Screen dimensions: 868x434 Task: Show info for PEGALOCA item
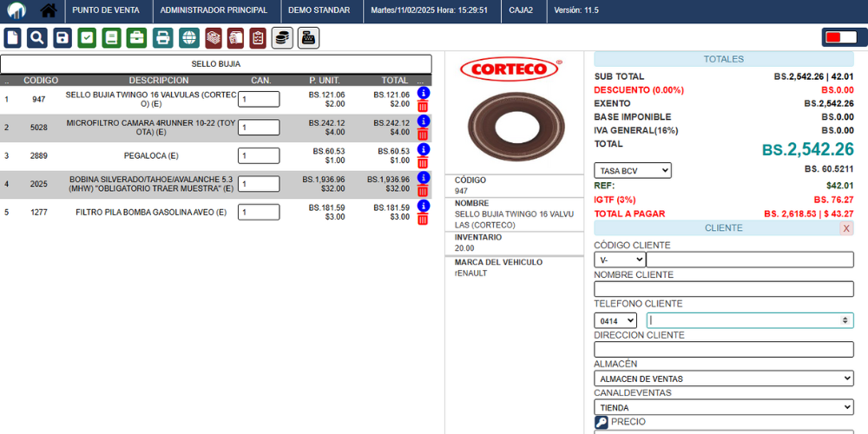pos(423,149)
